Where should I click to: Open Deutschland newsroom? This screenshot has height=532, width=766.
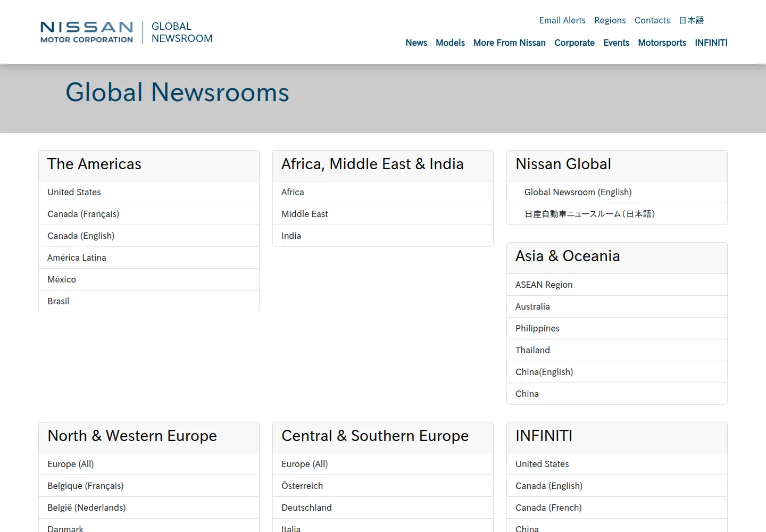pos(383,508)
